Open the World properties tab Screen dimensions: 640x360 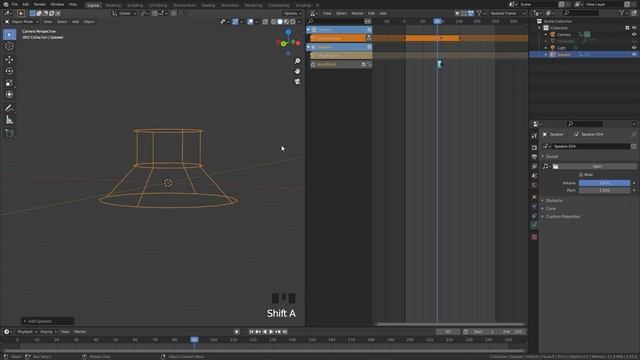(x=534, y=185)
